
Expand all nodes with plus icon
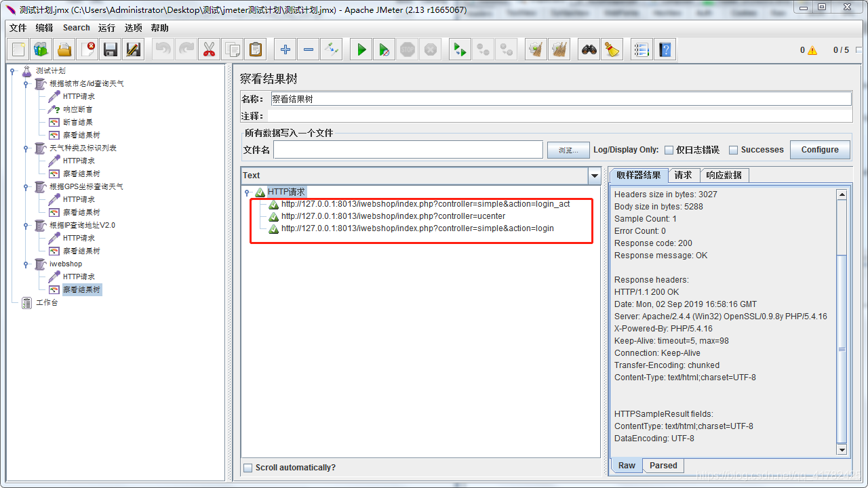point(285,49)
